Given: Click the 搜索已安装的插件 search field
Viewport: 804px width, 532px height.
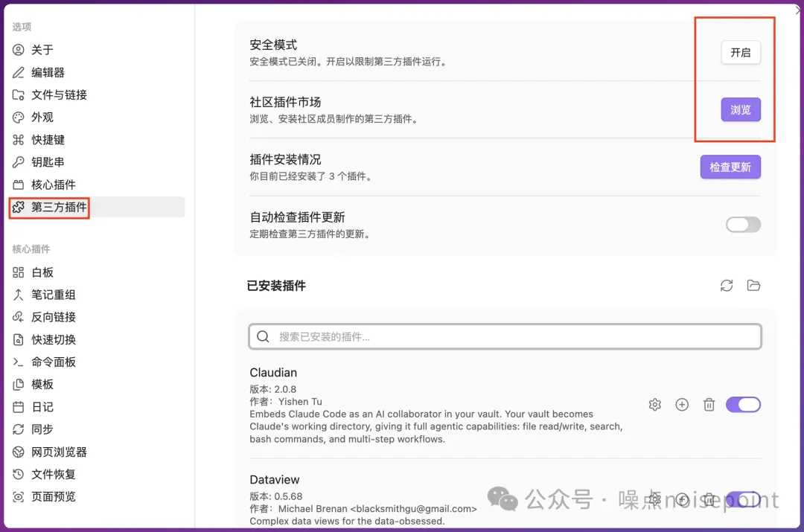Looking at the screenshot, I should point(505,337).
